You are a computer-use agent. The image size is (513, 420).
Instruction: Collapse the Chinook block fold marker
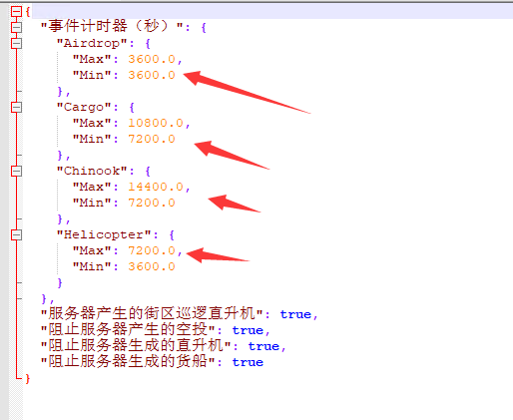coord(16,171)
